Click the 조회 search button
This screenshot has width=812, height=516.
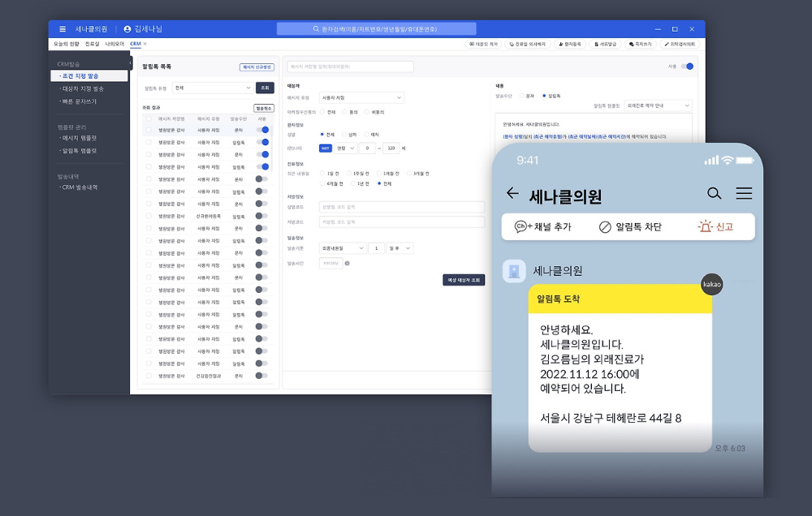click(x=266, y=88)
